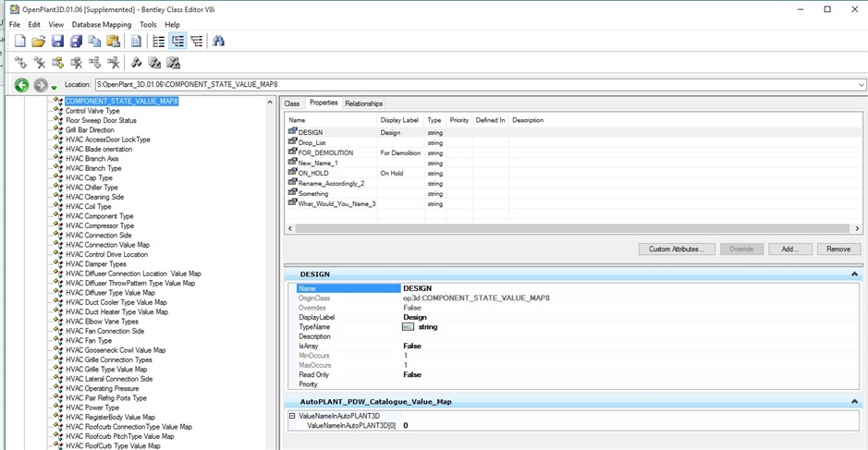Collapse the ValueNameInAutoPLANT3D minus box
The image size is (868, 450).
pyautogui.click(x=292, y=416)
